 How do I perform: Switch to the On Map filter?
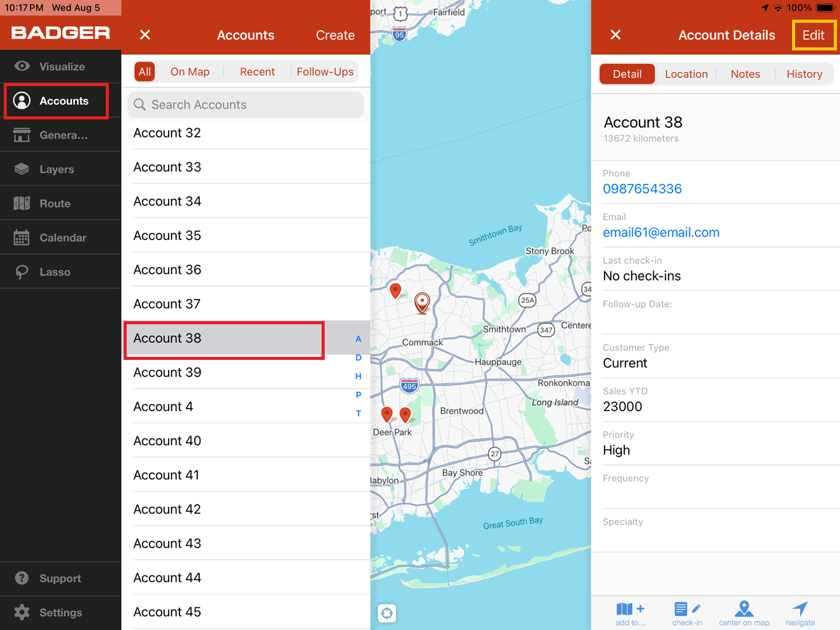(x=190, y=72)
